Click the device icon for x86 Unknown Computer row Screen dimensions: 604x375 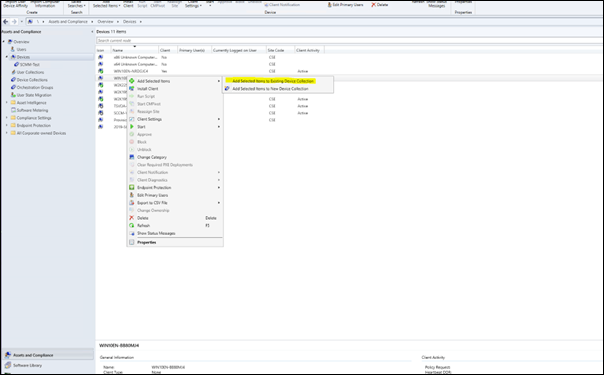point(101,57)
